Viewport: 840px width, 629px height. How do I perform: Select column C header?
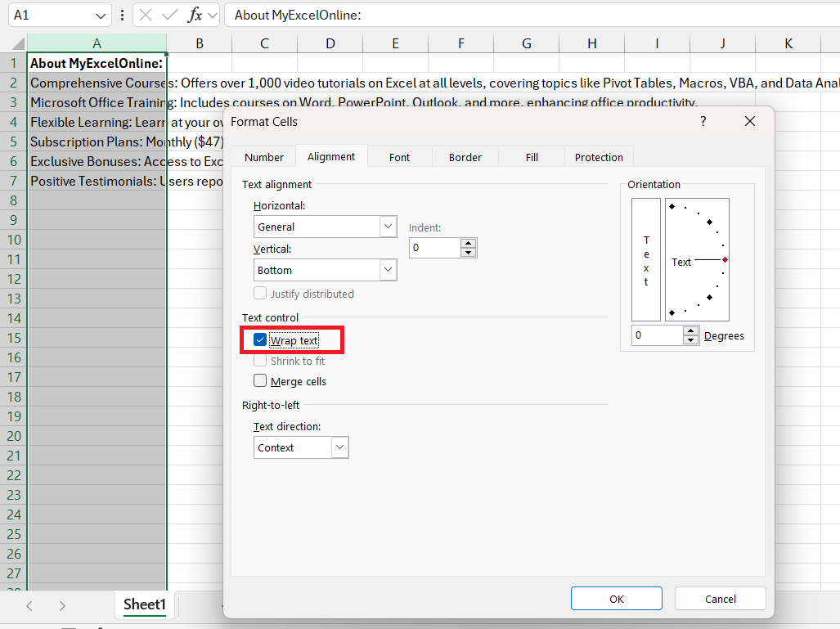tap(265, 43)
